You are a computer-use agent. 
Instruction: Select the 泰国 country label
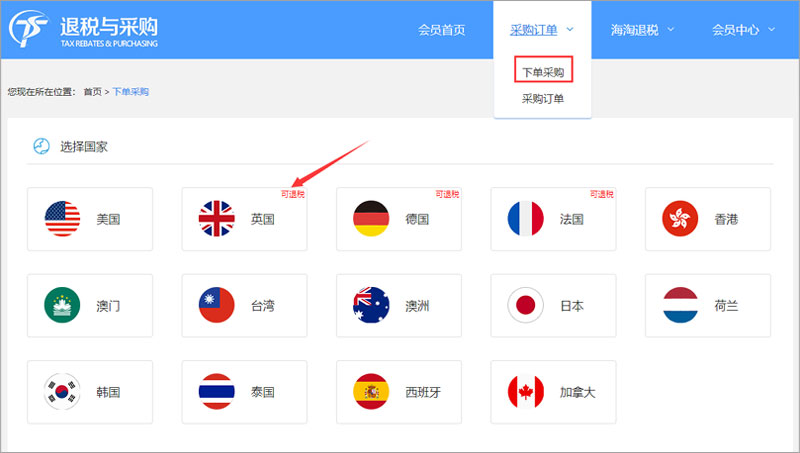click(x=263, y=392)
